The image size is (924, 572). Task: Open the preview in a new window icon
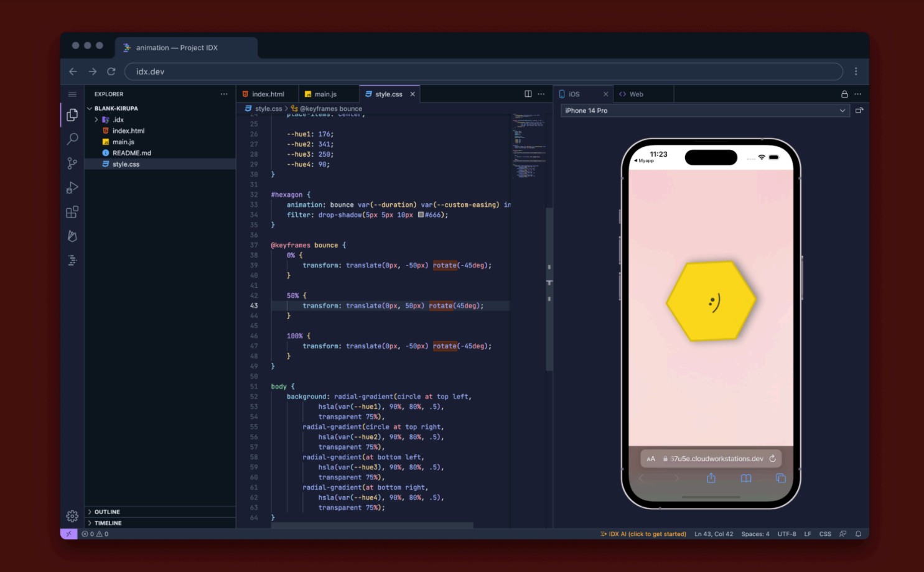(x=859, y=111)
